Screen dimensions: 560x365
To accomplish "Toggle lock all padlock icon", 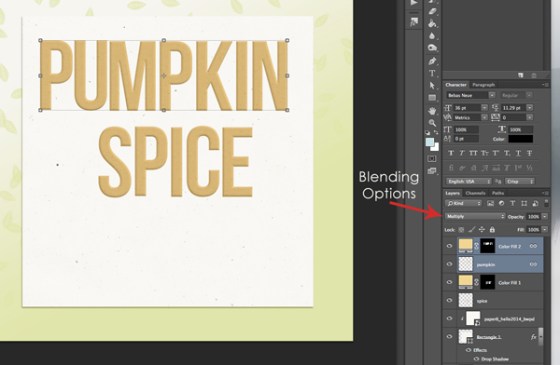I will click(492, 230).
